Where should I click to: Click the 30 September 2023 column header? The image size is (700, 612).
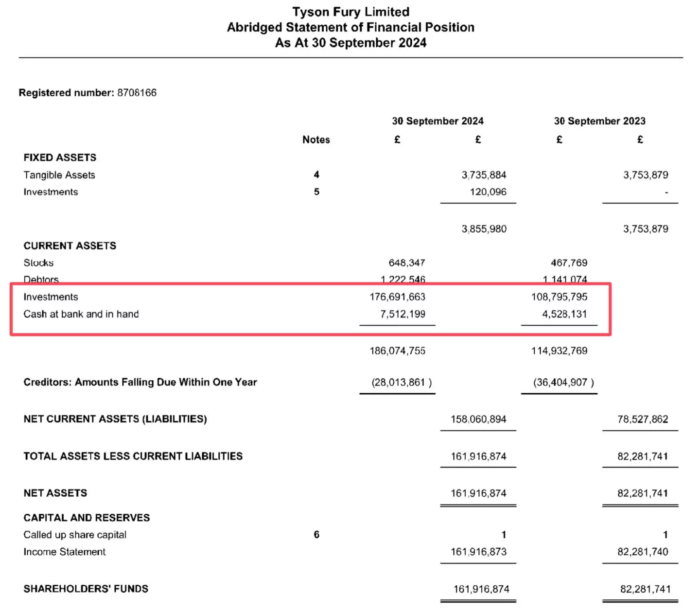click(599, 121)
